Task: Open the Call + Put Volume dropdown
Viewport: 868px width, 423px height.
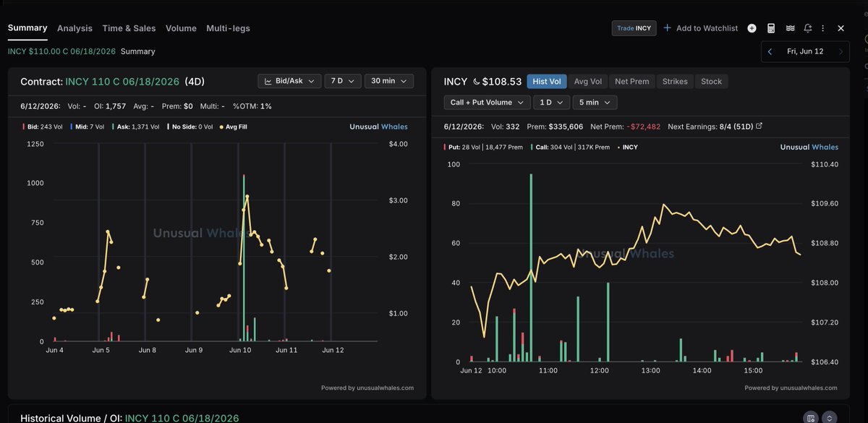Action: 486,103
